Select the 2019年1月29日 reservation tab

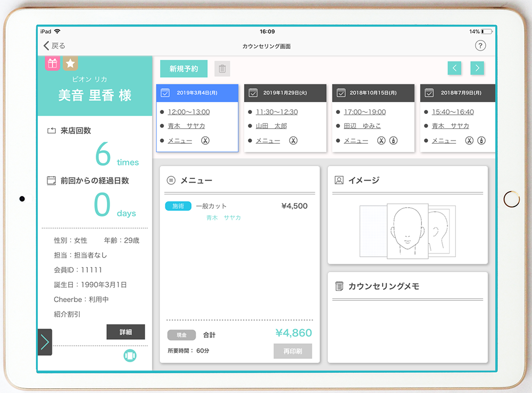tap(285, 93)
